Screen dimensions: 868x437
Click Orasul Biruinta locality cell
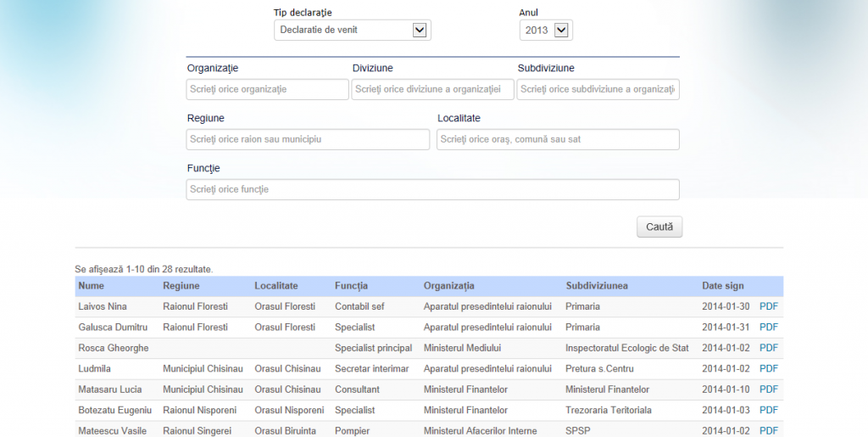[x=286, y=431]
